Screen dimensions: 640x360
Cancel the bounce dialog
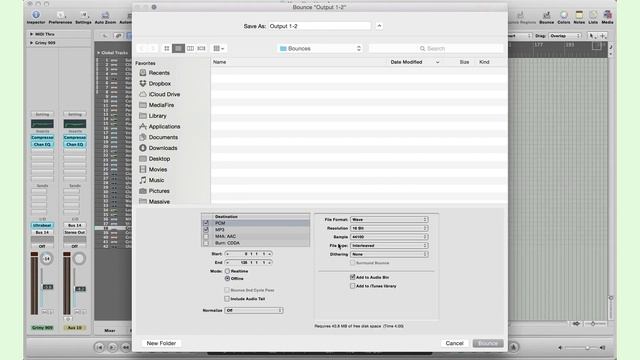(x=454, y=343)
